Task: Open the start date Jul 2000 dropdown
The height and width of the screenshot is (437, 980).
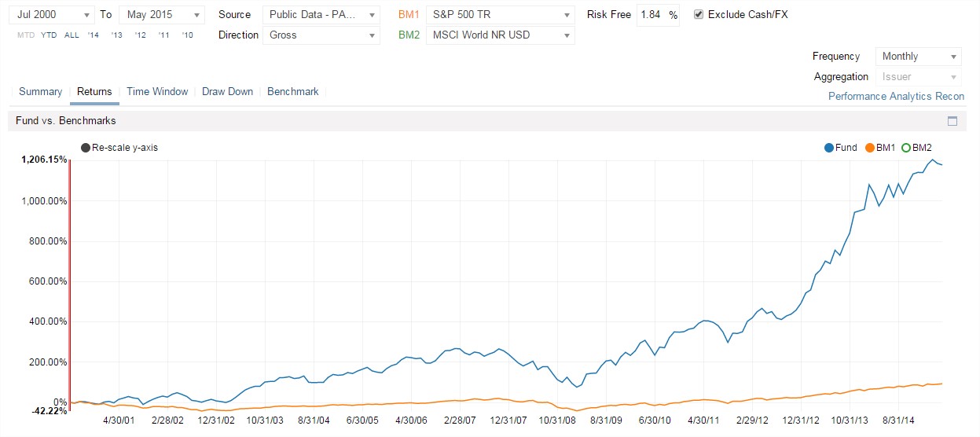Action: click(x=52, y=15)
